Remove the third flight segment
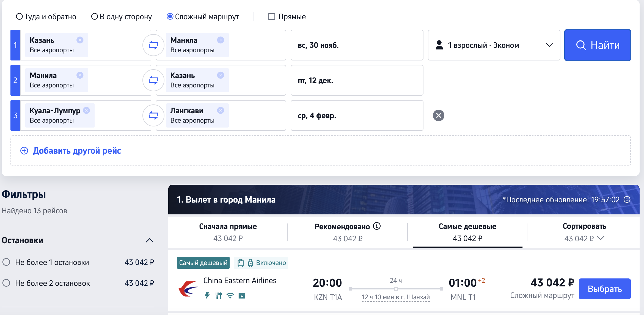The width and height of the screenshot is (644, 315). (438, 115)
